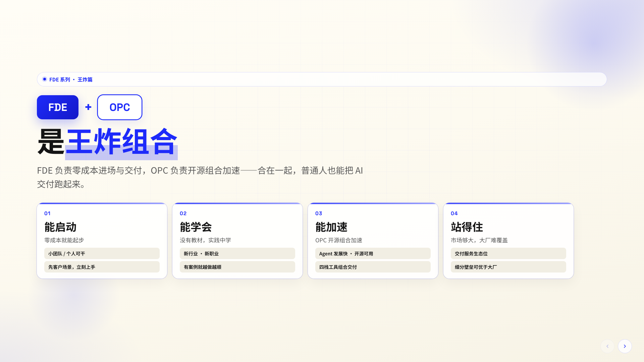
Task: Select the 有案例就越做越顺 tag
Action: tap(237, 267)
